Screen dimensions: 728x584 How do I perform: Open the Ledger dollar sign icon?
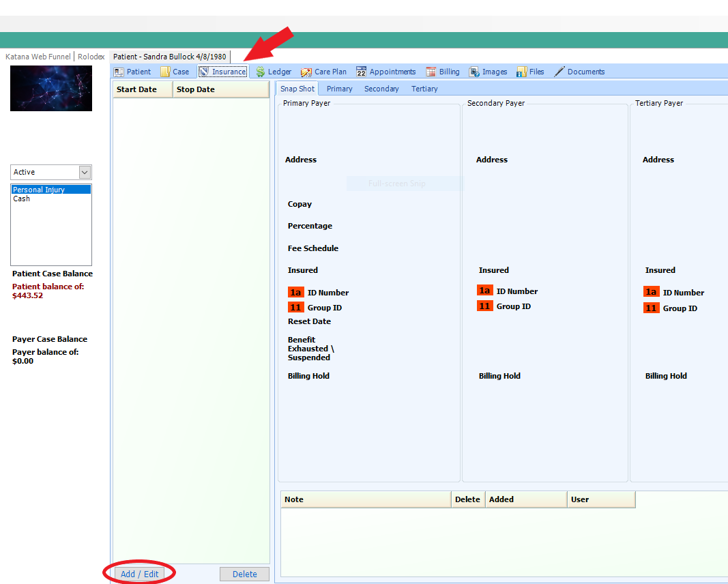261,72
